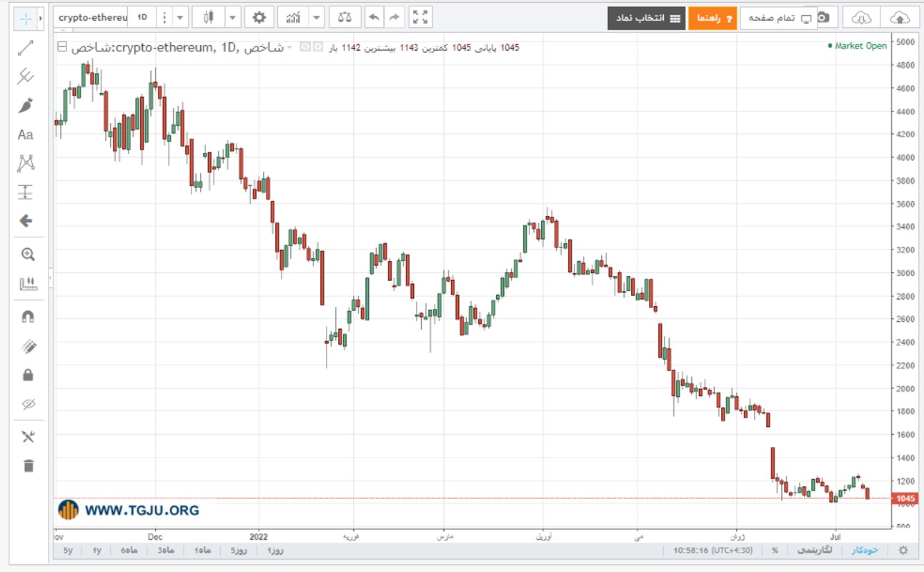This screenshot has height=572, width=924.
Task: Select the brush drawing tool
Action: (x=26, y=106)
